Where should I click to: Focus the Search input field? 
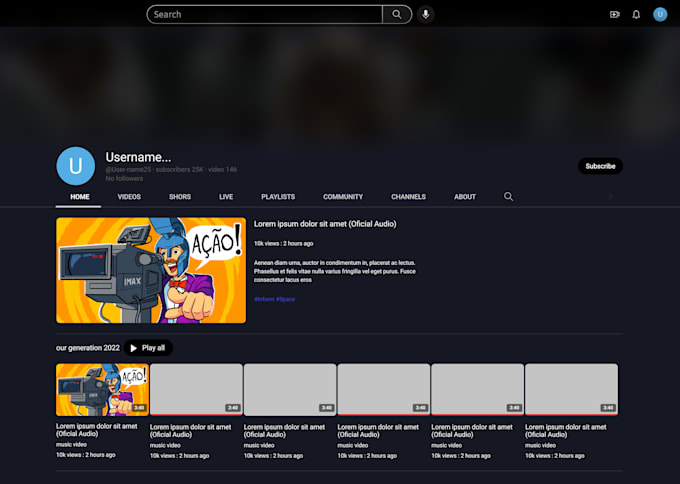pyautogui.click(x=265, y=14)
